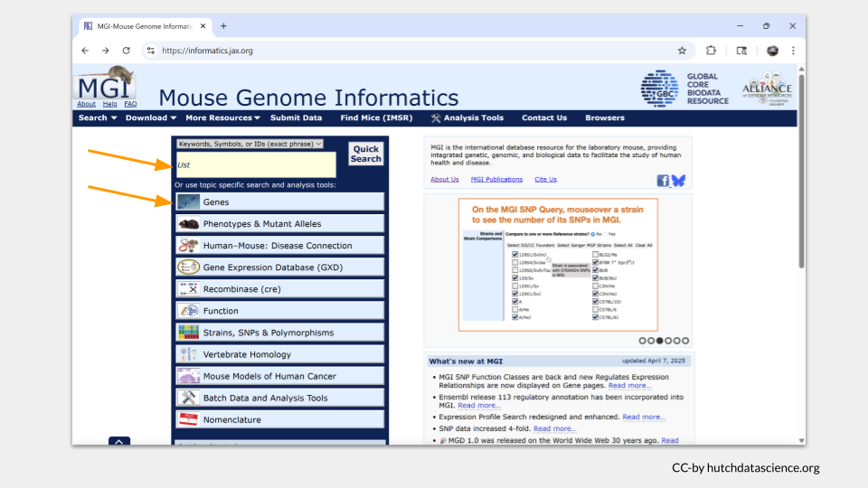This screenshot has height=488, width=868.
Task: Select the sixth carousel dot
Action: click(685, 341)
